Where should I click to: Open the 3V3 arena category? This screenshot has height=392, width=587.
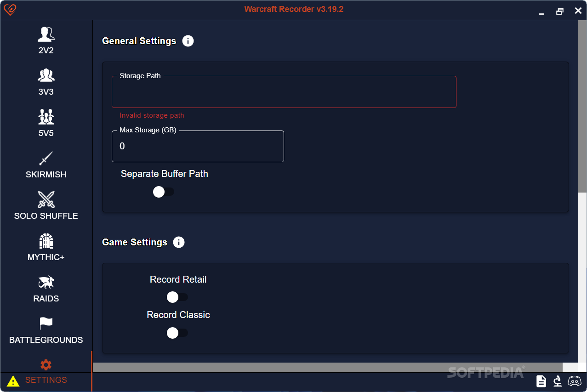[x=46, y=82]
